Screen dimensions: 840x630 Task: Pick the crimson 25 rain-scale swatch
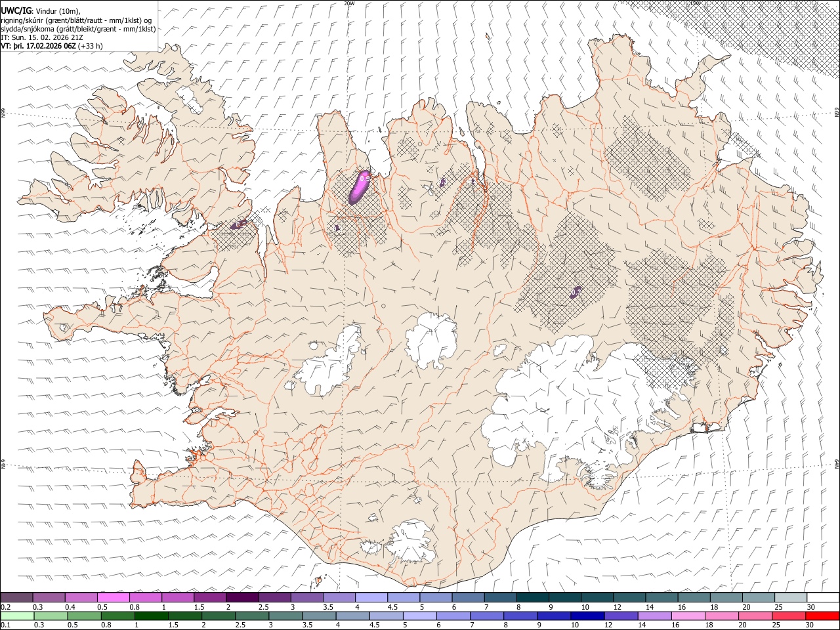[789, 616]
